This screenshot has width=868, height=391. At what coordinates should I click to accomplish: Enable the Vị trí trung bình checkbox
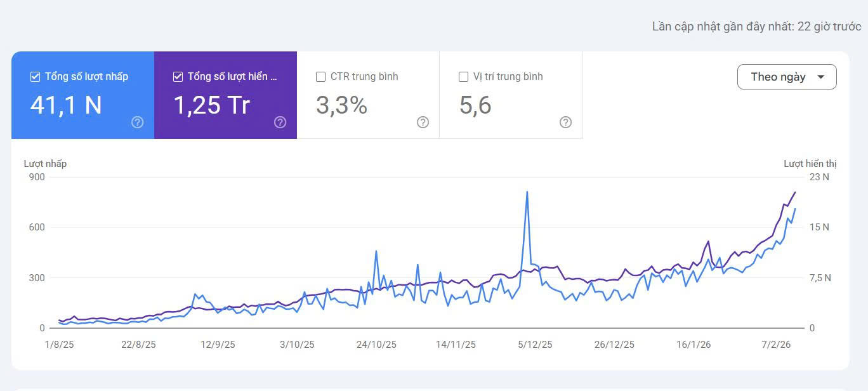click(464, 77)
